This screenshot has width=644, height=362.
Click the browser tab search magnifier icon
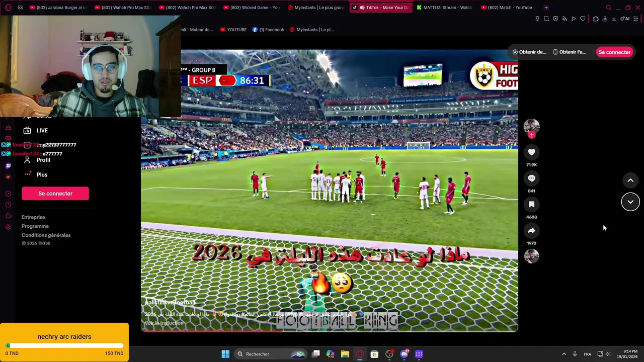608,8
